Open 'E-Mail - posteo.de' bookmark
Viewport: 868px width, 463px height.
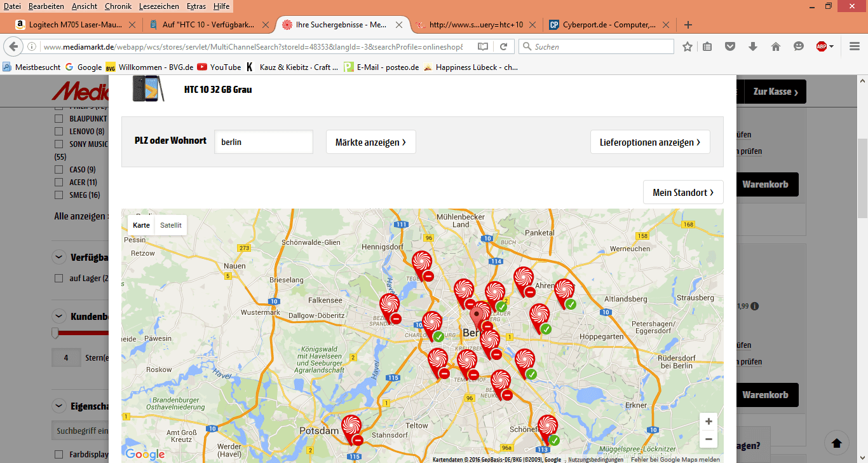[x=381, y=67]
